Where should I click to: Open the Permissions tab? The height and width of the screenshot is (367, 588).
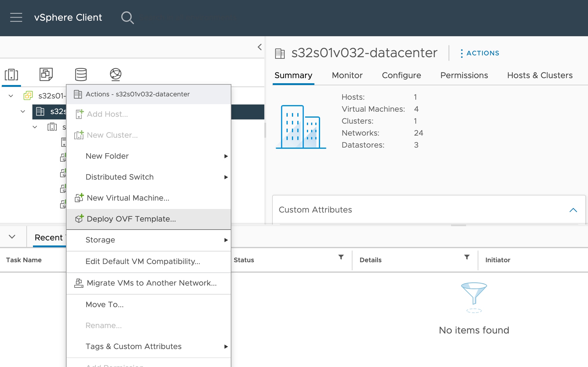tap(464, 75)
